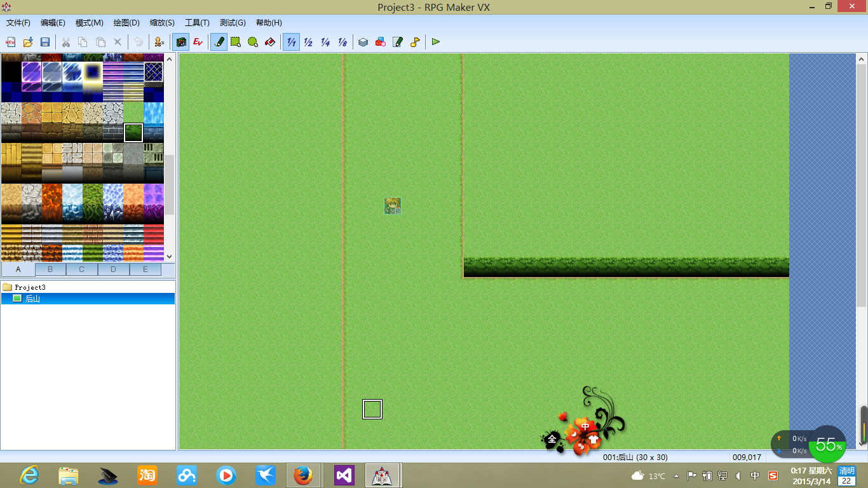Viewport: 868px width, 488px height.
Task: Set map zoom to 1/4 scale
Action: tap(325, 42)
